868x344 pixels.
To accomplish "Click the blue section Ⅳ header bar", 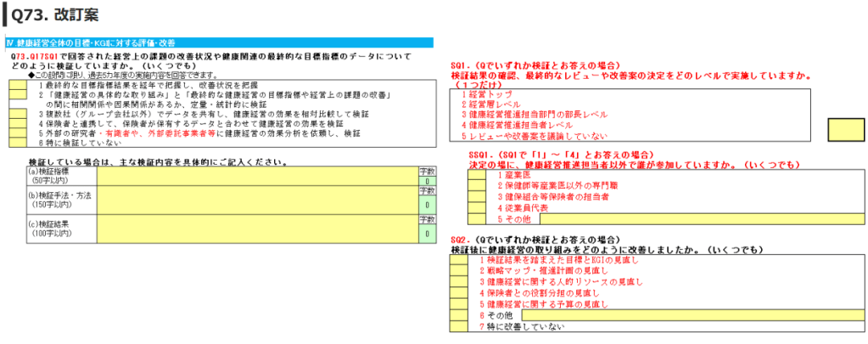I will tap(219, 42).
